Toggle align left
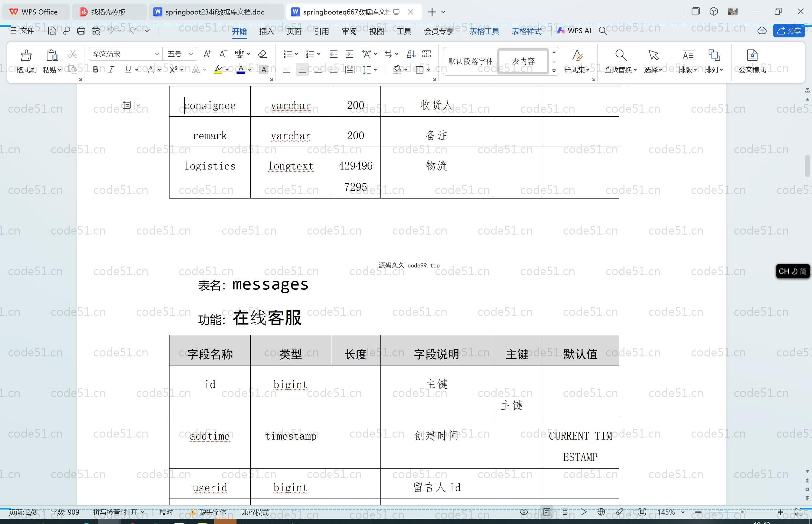This screenshot has height=524, width=812. point(286,70)
